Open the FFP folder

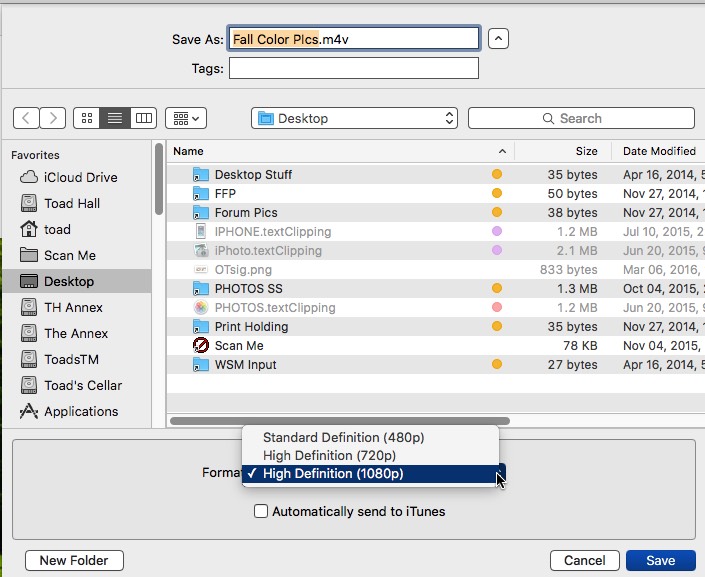point(436,193)
